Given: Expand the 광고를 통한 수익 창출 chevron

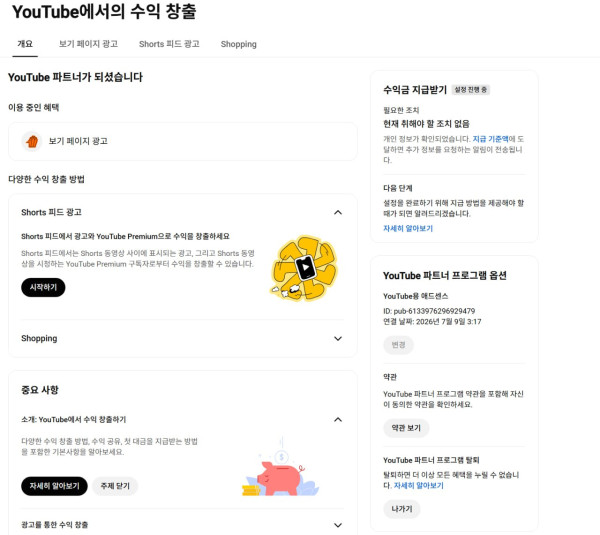Looking at the screenshot, I should pyautogui.click(x=338, y=525).
